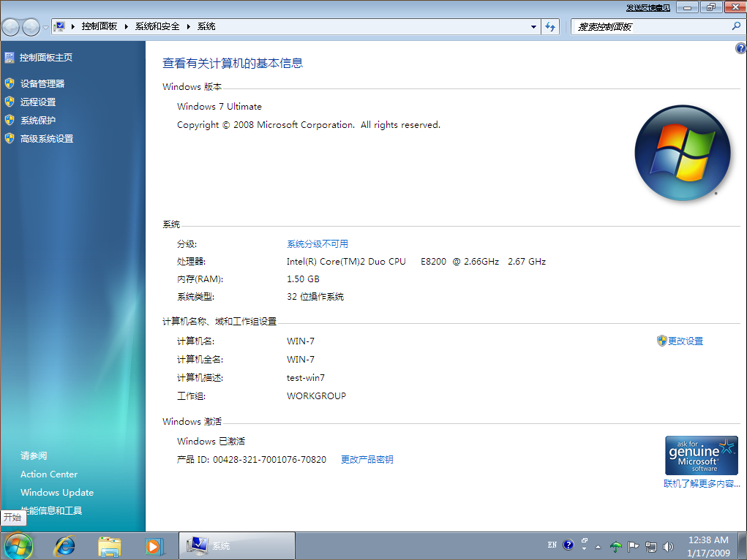747x560 pixels.
Task: Open 远程设置 from sidebar
Action: coord(38,102)
